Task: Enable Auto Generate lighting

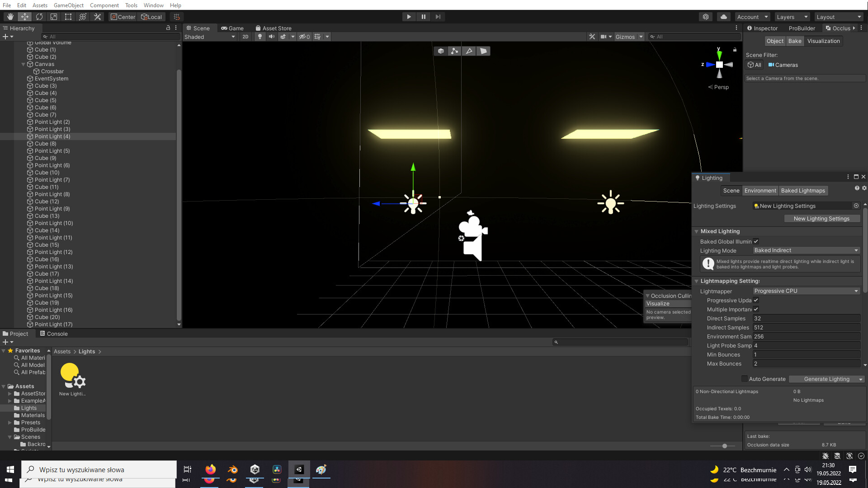Action: 745,379
